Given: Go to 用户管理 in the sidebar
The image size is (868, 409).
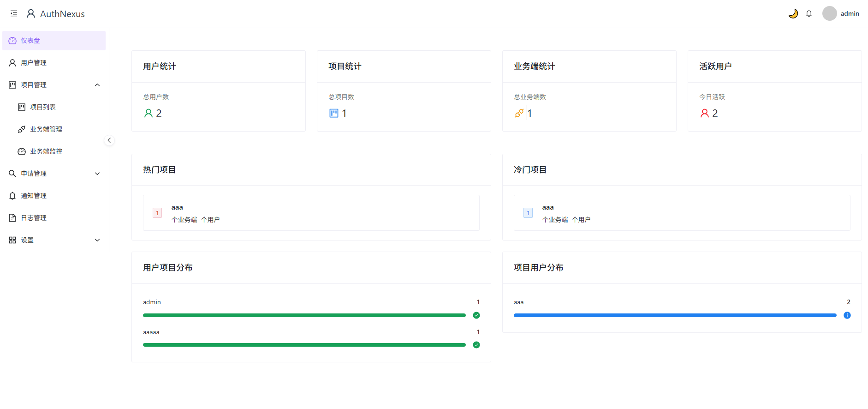Looking at the screenshot, I should tap(34, 63).
